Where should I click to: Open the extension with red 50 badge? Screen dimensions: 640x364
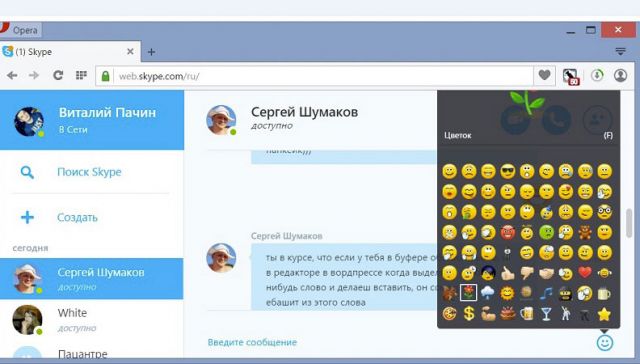[571, 76]
